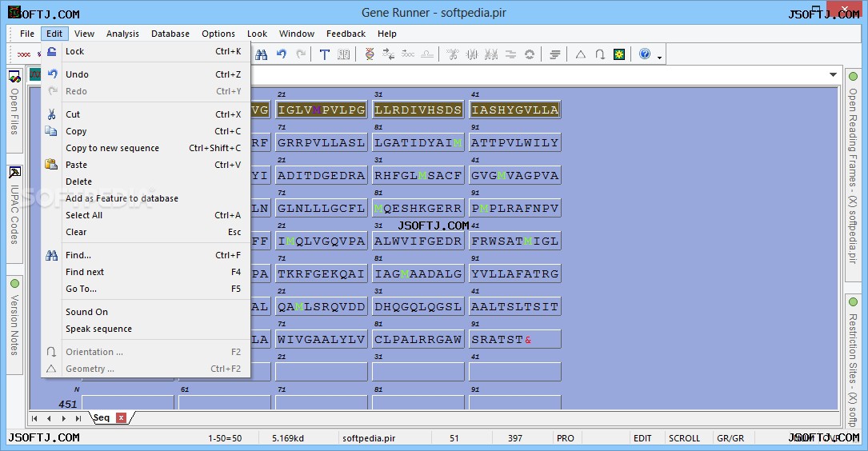This screenshot has width=868, height=451.
Task: Click the 5.169kd status bar value
Action: [x=288, y=438]
